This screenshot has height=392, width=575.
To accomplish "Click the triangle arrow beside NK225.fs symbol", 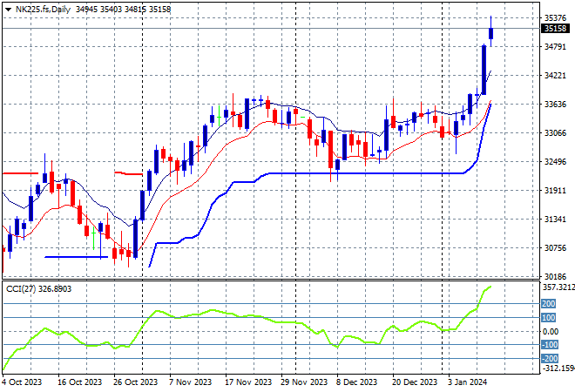I will (x=8, y=7).
